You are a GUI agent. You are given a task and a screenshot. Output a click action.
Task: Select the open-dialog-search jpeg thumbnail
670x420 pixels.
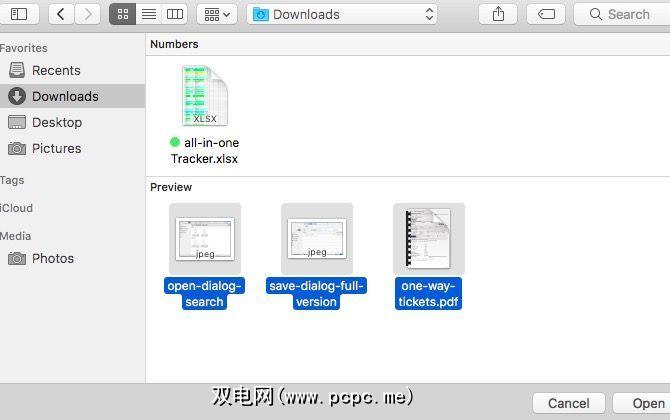click(205, 238)
